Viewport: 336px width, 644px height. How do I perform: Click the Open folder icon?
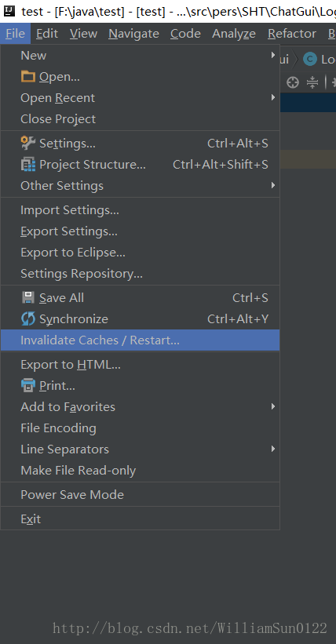pyautogui.click(x=28, y=76)
